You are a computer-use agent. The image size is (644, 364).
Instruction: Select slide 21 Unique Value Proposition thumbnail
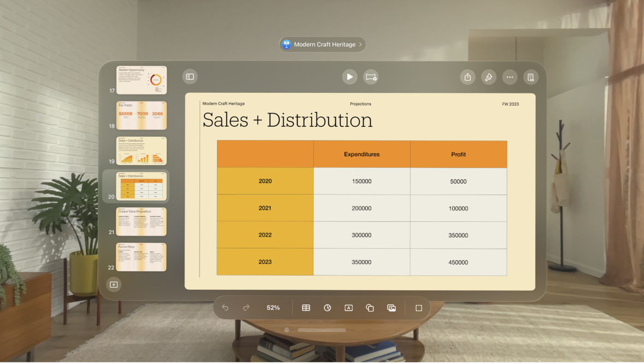[141, 221]
